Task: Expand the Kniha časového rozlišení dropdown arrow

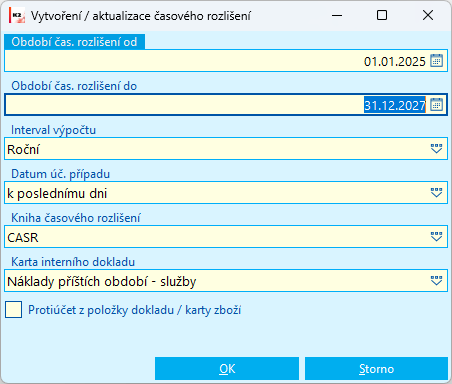Action: coord(436,237)
